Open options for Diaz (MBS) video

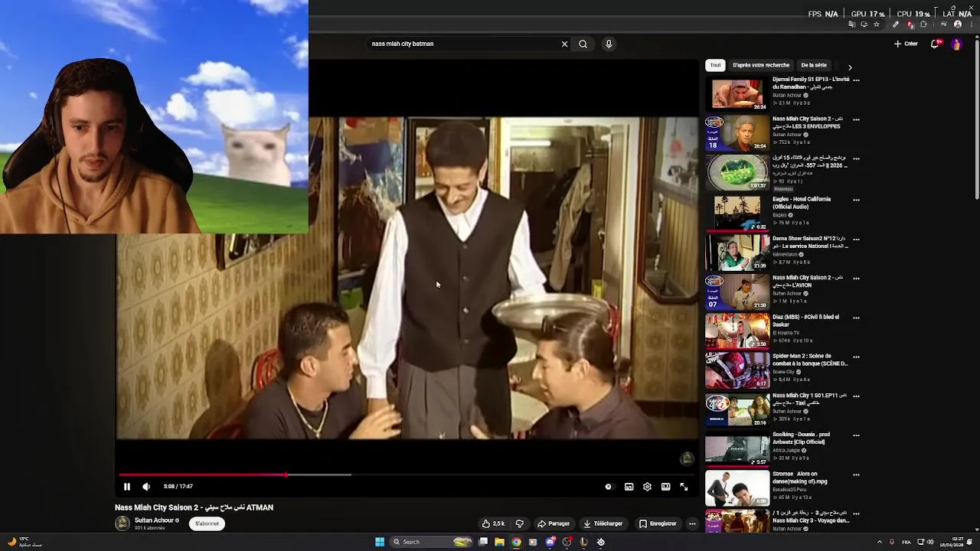856,318
